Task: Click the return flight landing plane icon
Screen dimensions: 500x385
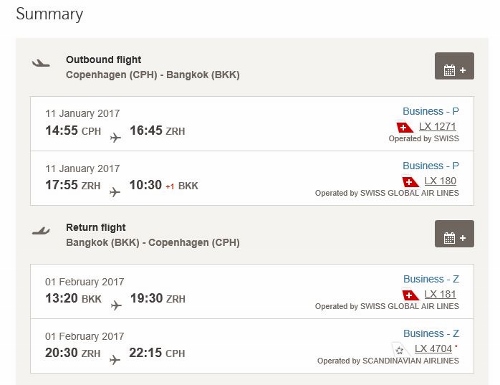Action: pyautogui.click(x=41, y=231)
